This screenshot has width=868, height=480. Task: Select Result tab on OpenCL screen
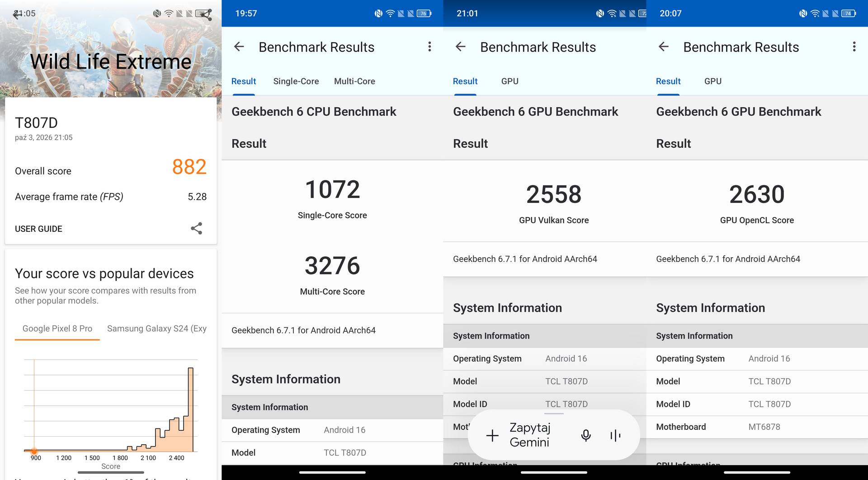[668, 81]
